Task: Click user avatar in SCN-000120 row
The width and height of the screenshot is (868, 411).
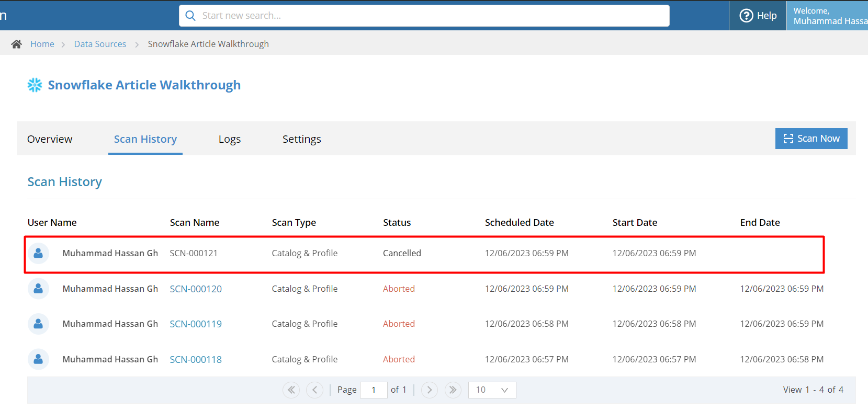Action: tap(38, 289)
